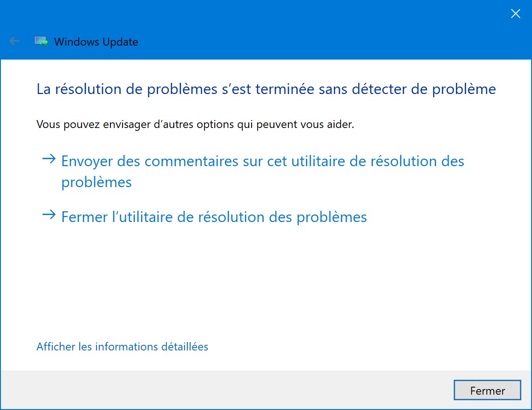
Task: Click the back arrow in the header
Action: pyautogui.click(x=14, y=41)
